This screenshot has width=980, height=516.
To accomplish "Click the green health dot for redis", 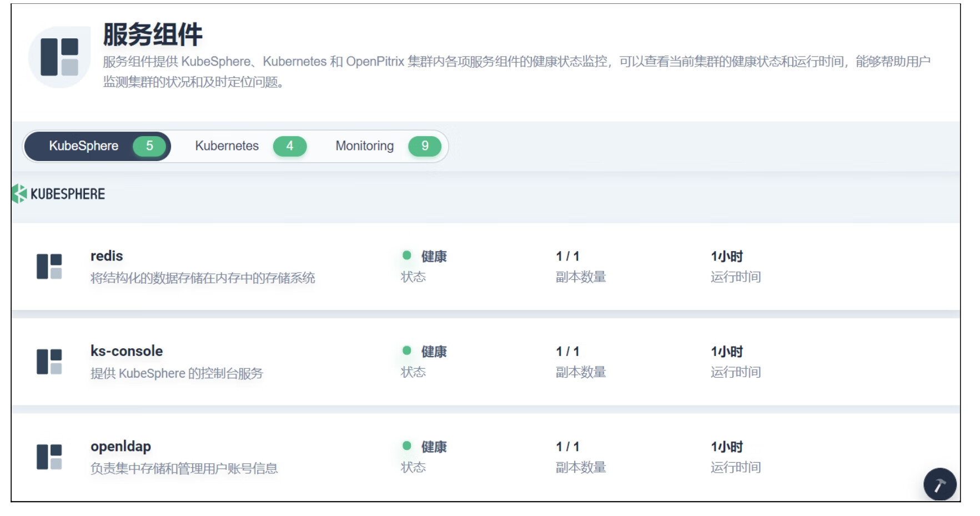I will [407, 256].
